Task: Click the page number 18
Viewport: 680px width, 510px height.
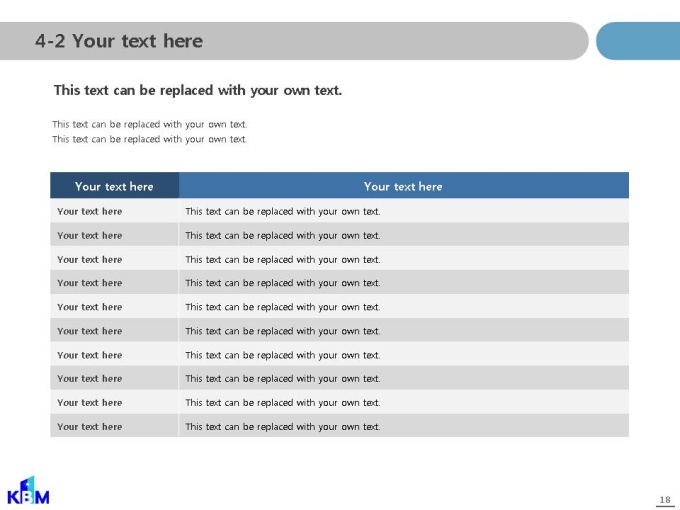Action: point(665,500)
